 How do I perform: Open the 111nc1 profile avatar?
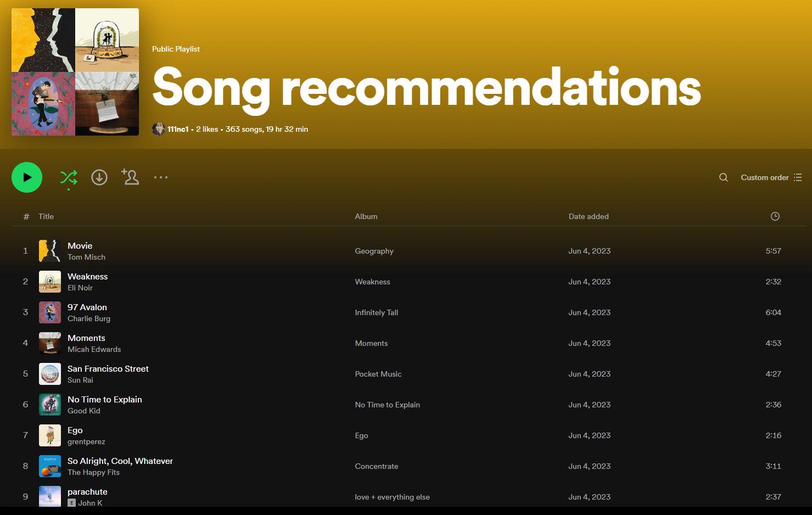pos(159,129)
